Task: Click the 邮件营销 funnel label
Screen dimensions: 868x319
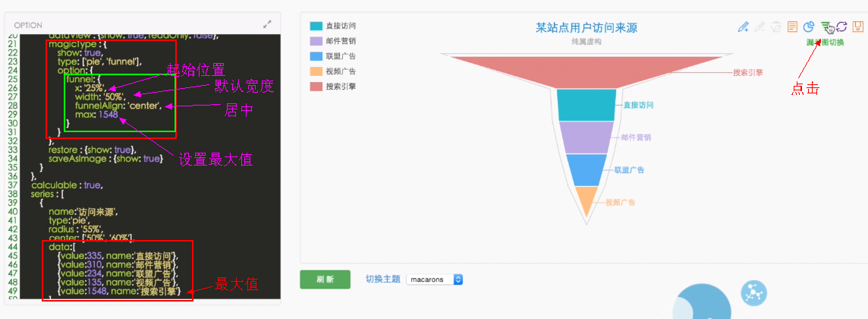Action: click(x=636, y=137)
